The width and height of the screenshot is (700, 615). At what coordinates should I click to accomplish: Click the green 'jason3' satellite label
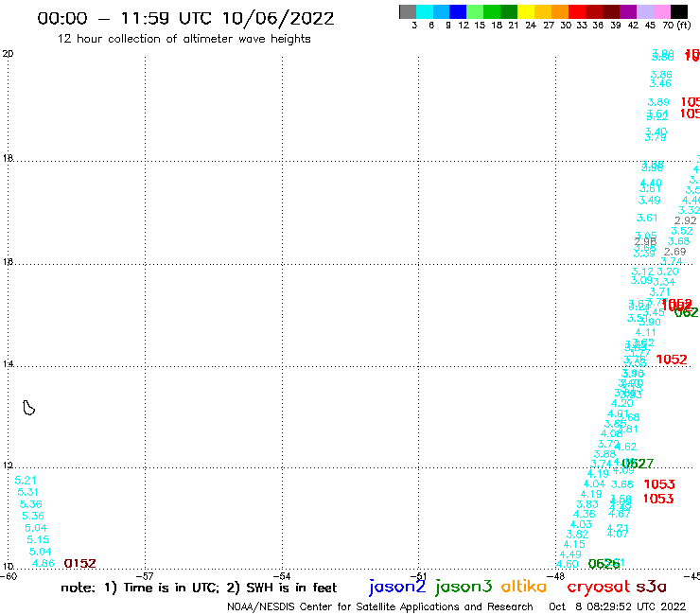click(464, 587)
